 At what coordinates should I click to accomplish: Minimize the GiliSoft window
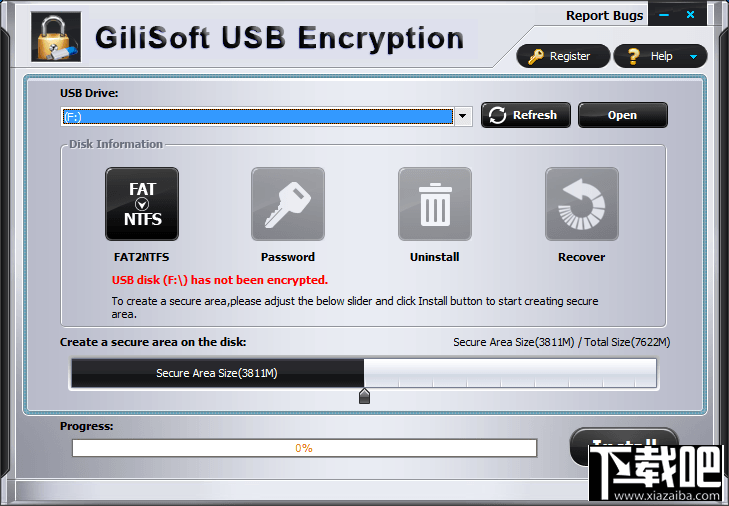click(x=664, y=15)
